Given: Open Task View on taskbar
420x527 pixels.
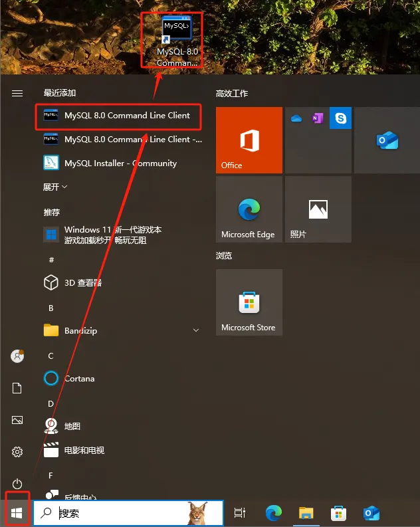Looking at the screenshot, I should [239, 513].
